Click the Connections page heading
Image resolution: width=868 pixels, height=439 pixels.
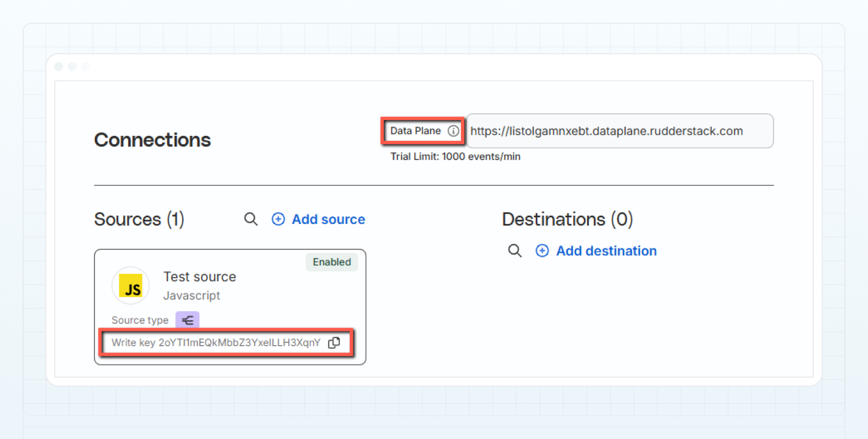tap(153, 140)
